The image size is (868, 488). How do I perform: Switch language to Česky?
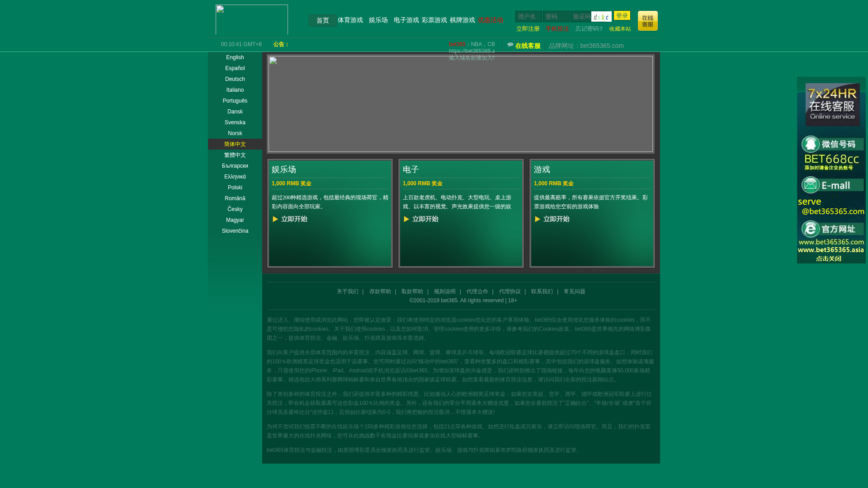[x=235, y=209]
